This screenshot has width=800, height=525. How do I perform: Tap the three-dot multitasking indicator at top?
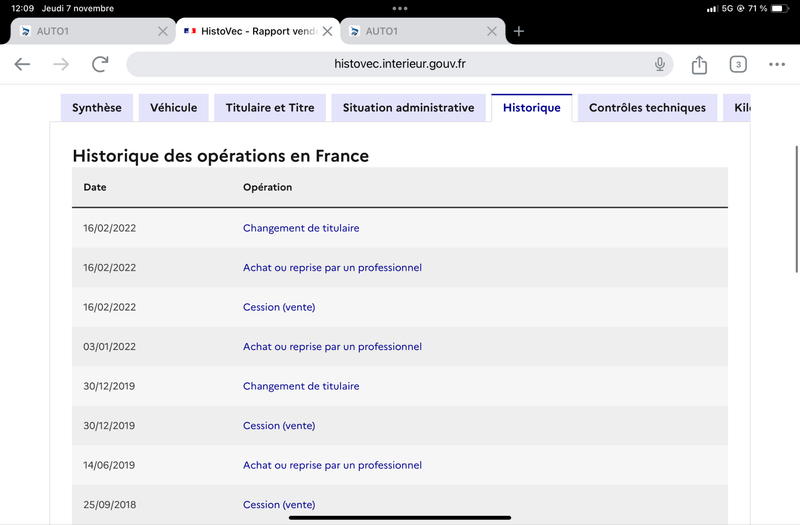(x=400, y=8)
